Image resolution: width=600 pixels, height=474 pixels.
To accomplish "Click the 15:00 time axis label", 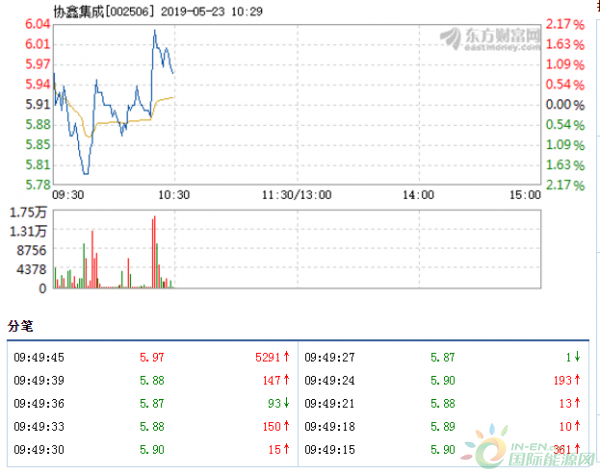I will (525, 195).
